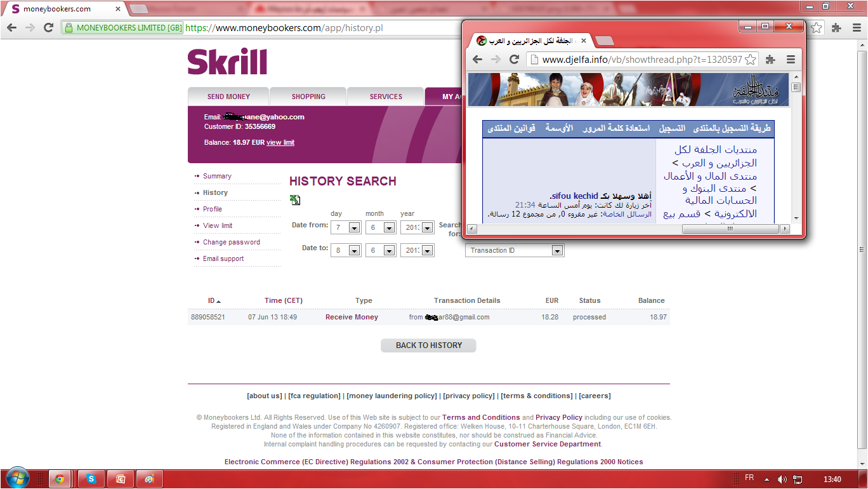The width and height of the screenshot is (868, 489).
Task: Go back in the djelfa.info window
Action: click(x=477, y=59)
